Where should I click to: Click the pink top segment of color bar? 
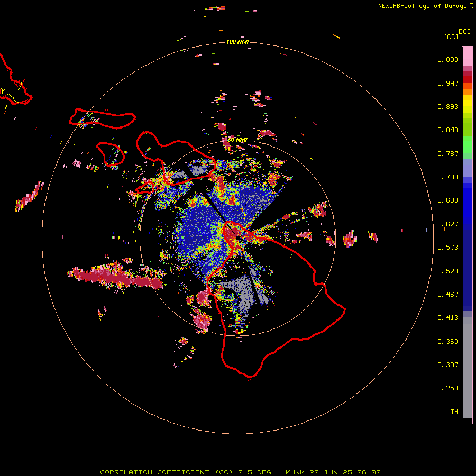click(x=467, y=56)
